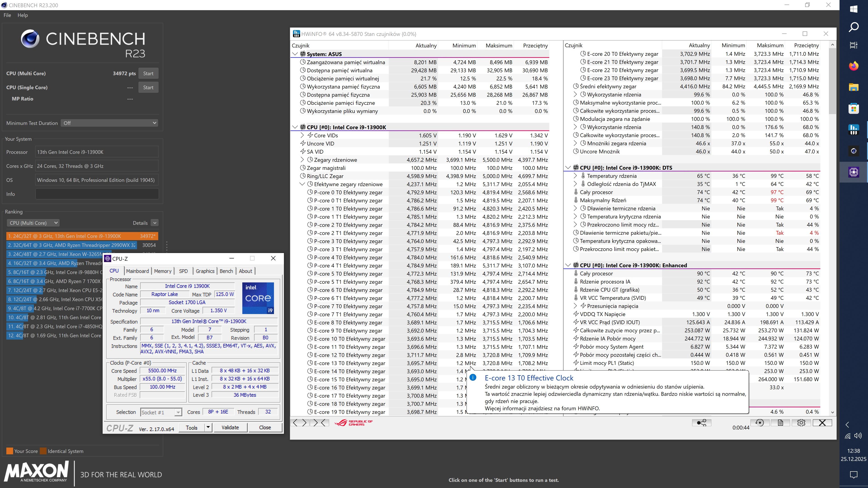Open Firefox from the taskbar
Screen dimensions: 868x488
pyautogui.click(x=853, y=66)
